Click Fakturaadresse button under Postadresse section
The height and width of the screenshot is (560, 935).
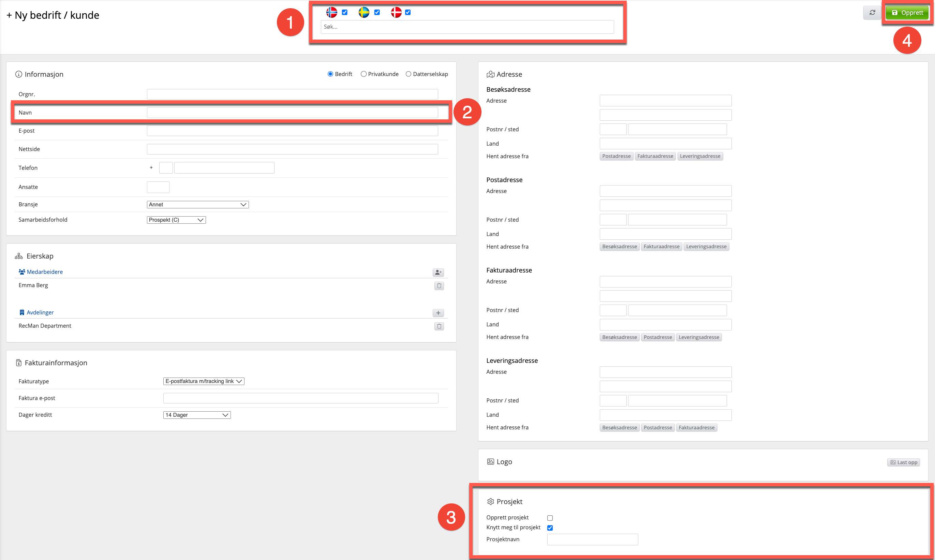662,247
